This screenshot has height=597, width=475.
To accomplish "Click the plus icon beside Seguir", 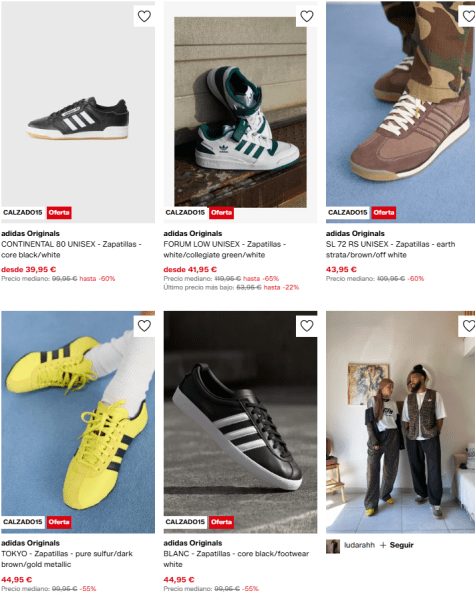I will click(x=383, y=546).
